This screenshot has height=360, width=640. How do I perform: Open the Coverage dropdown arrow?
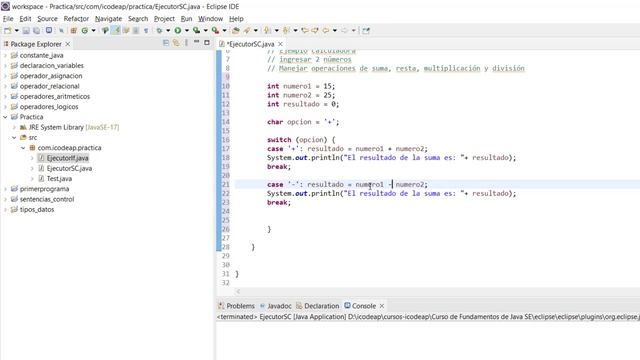pyautogui.click(x=205, y=31)
